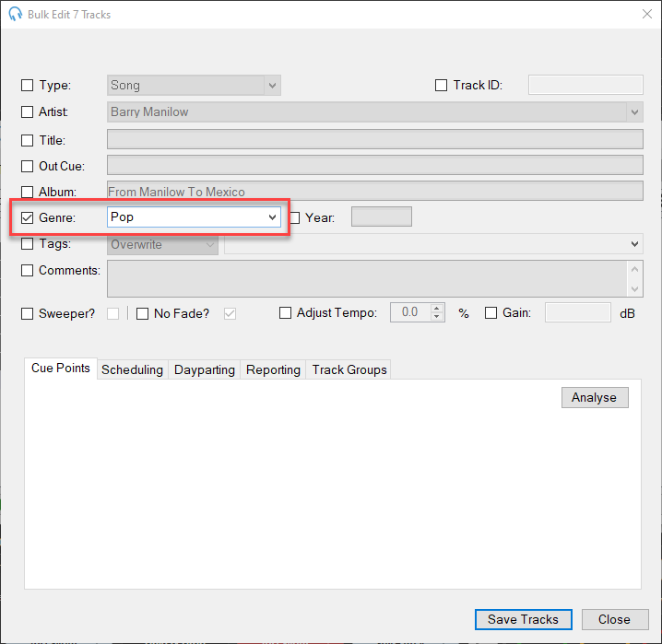Viewport: 662px width, 644px height.
Task: Expand the tags selection dropdown arrow
Action: click(x=634, y=244)
